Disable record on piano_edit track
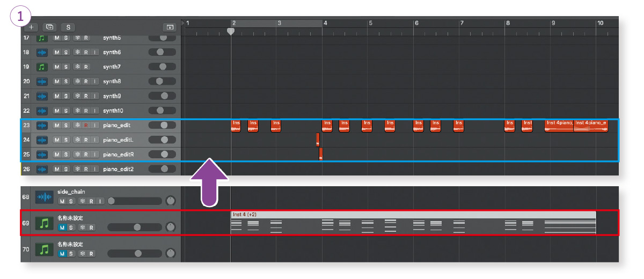 click(x=86, y=125)
